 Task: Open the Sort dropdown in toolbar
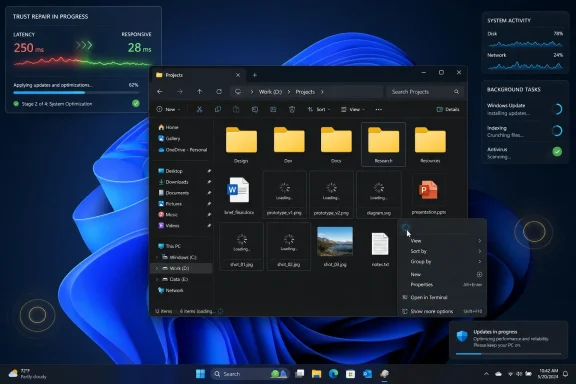319,110
